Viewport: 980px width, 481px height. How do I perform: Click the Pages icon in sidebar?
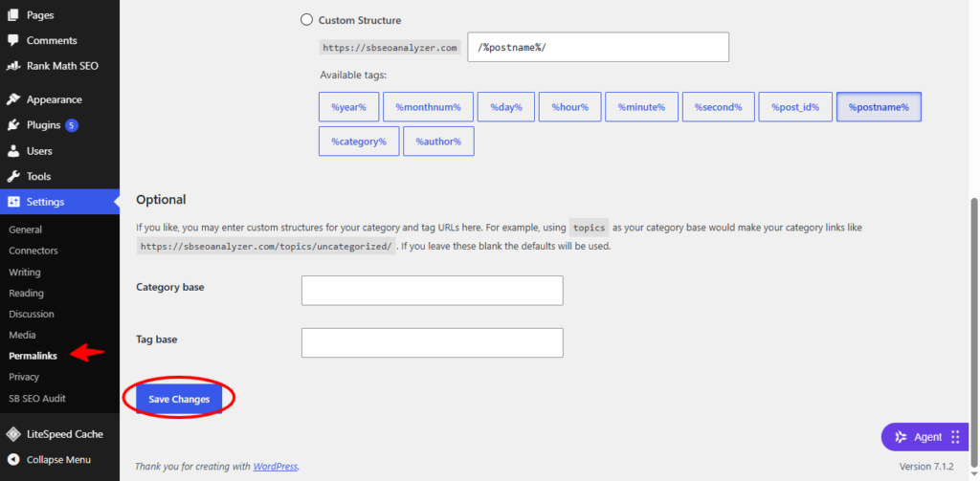coord(13,15)
